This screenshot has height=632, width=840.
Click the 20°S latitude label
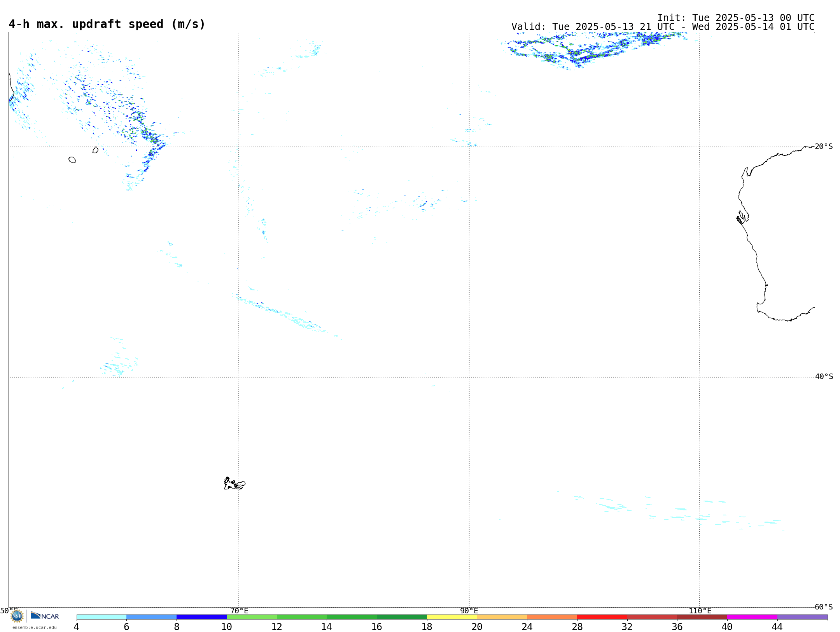(x=824, y=147)
